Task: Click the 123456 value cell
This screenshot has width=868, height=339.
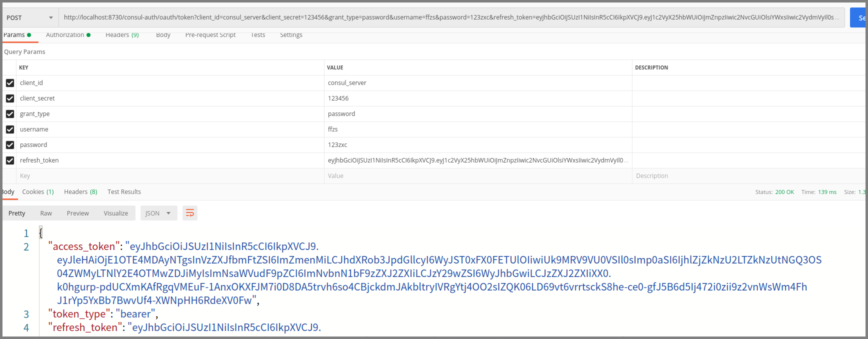Action: click(478, 98)
